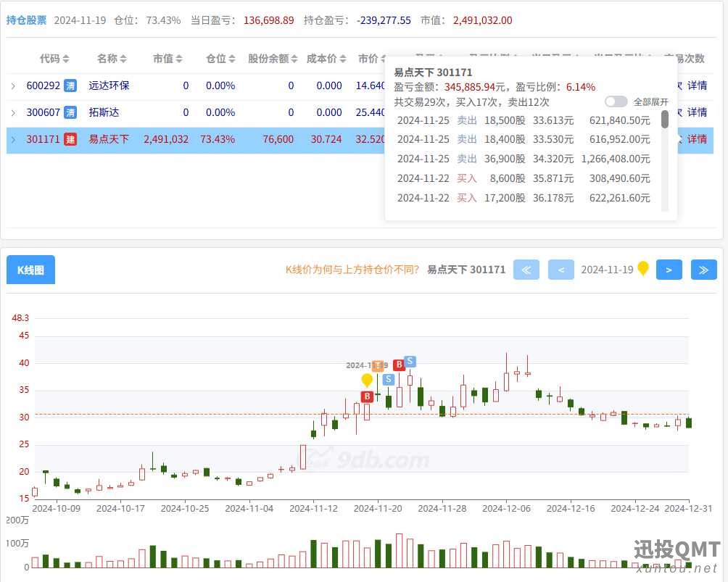The image size is (728, 582).
Task: Click the K线价为何与上方持仓价不同? link
Action: pos(352,270)
